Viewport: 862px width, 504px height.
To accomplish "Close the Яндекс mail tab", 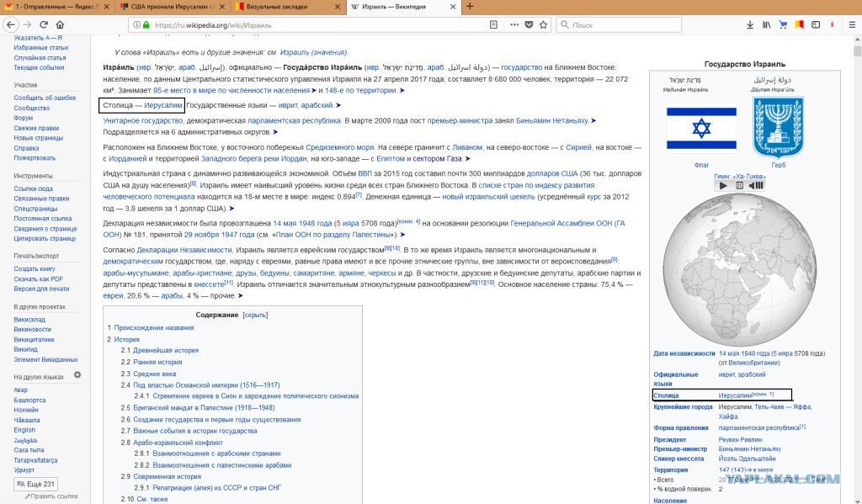I will click(x=107, y=7).
